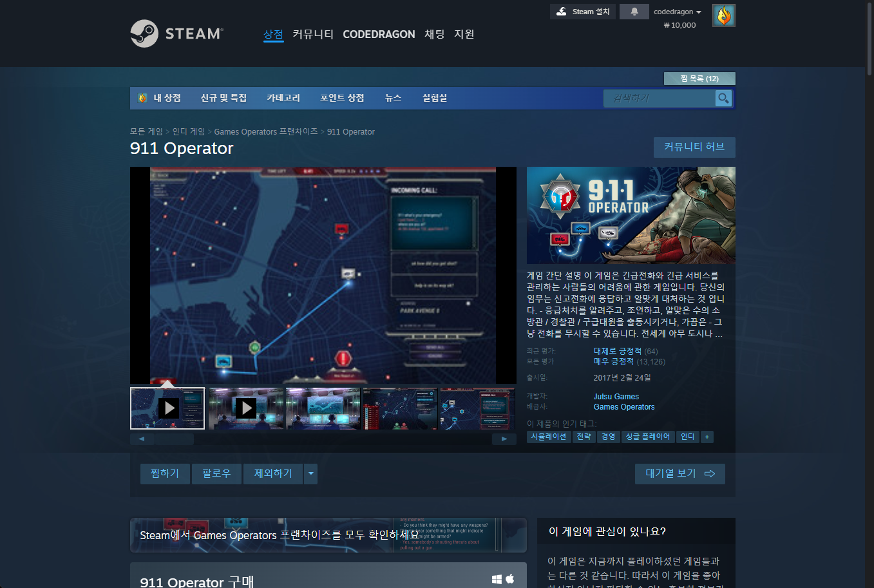Open the 뉴스 tab
This screenshot has height=588, width=874.
pyautogui.click(x=393, y=98)
